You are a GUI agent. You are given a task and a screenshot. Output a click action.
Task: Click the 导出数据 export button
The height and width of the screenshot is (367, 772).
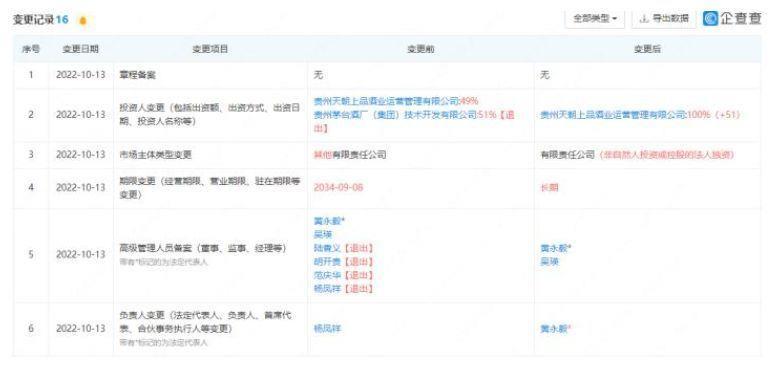(x=664, y=19)
